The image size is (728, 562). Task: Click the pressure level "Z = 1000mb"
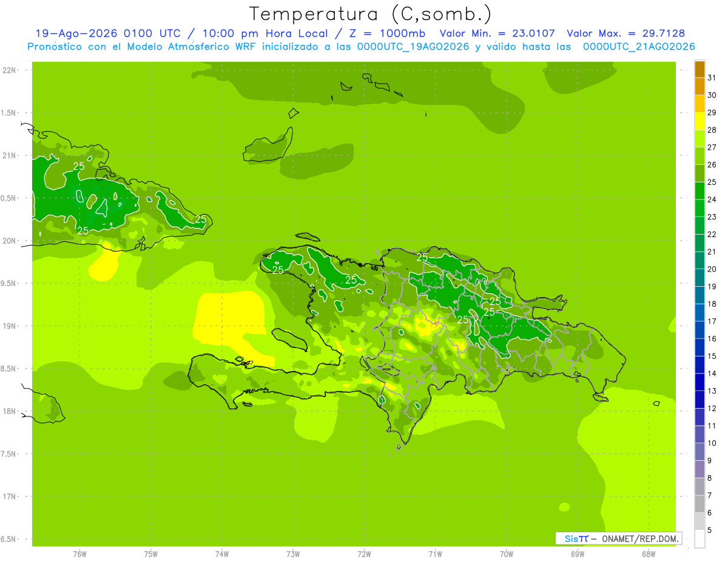point(388,33)
